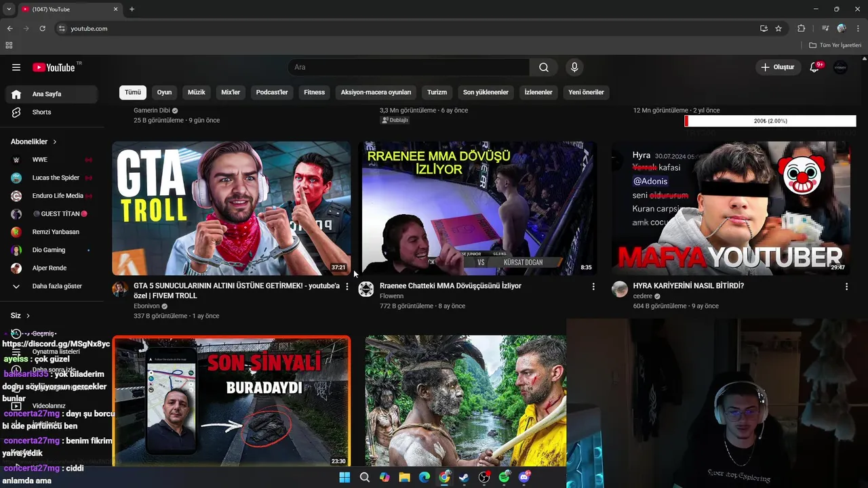Open Alper Rende subscription
Screen dimensions: 868x488
point(52,268)
